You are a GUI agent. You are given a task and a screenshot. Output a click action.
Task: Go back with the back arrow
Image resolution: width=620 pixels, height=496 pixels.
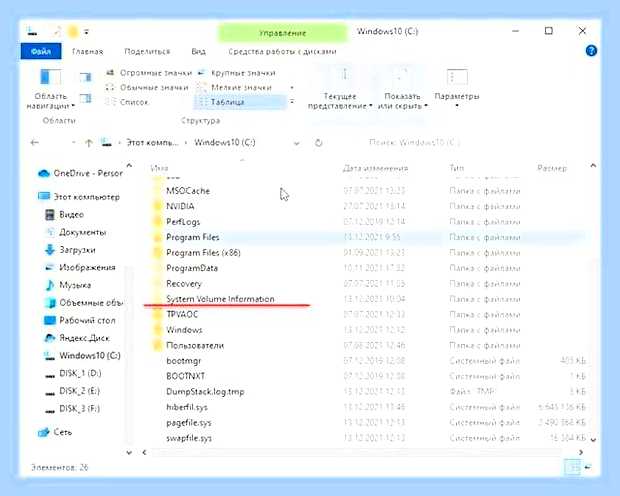pyautogui.click(x=35, y=142)
